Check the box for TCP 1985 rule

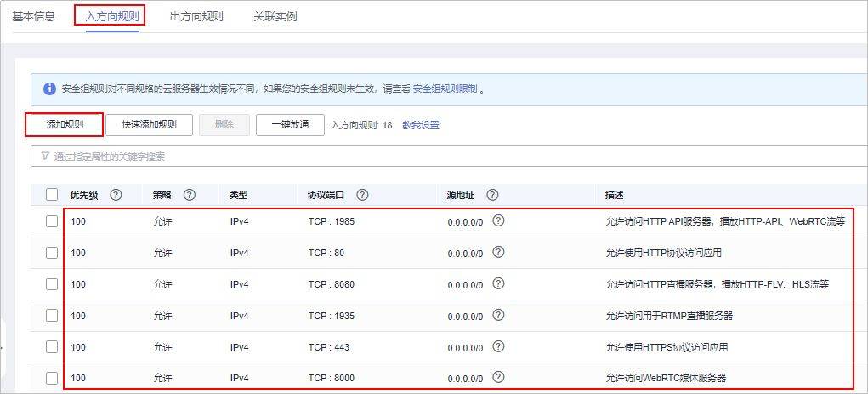(52, 221)
